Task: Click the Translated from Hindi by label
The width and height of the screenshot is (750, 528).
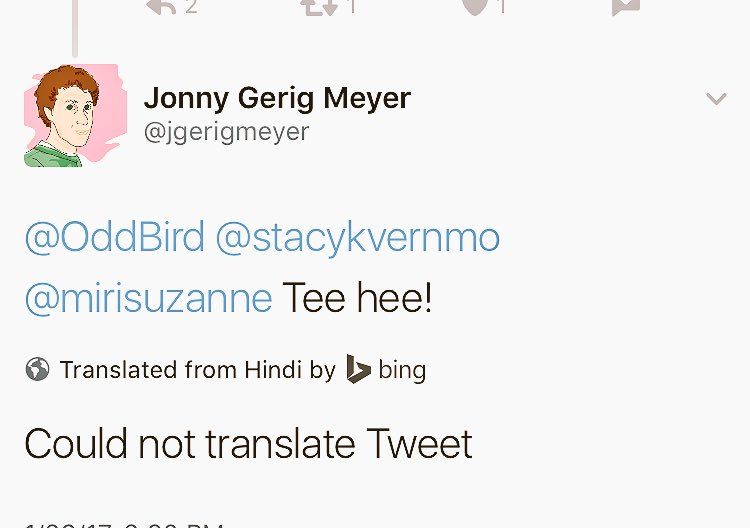Action: [x=198, y=370]
